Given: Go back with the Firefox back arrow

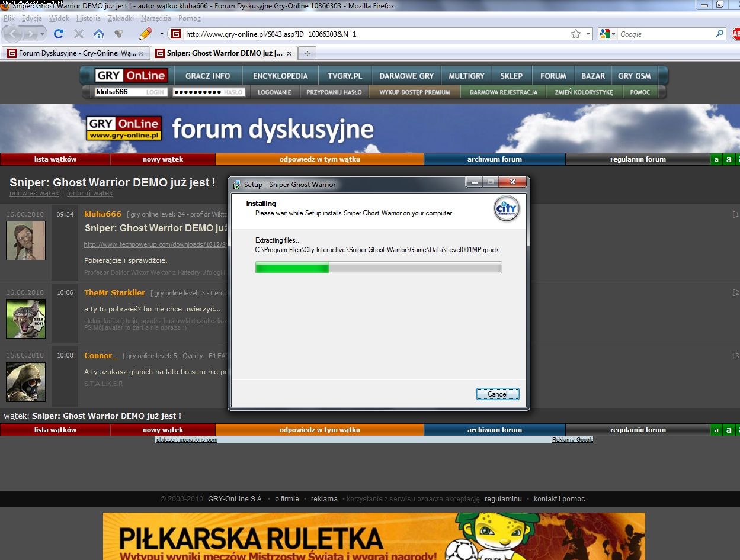Looking at the screenshot, I should (14, 34).
